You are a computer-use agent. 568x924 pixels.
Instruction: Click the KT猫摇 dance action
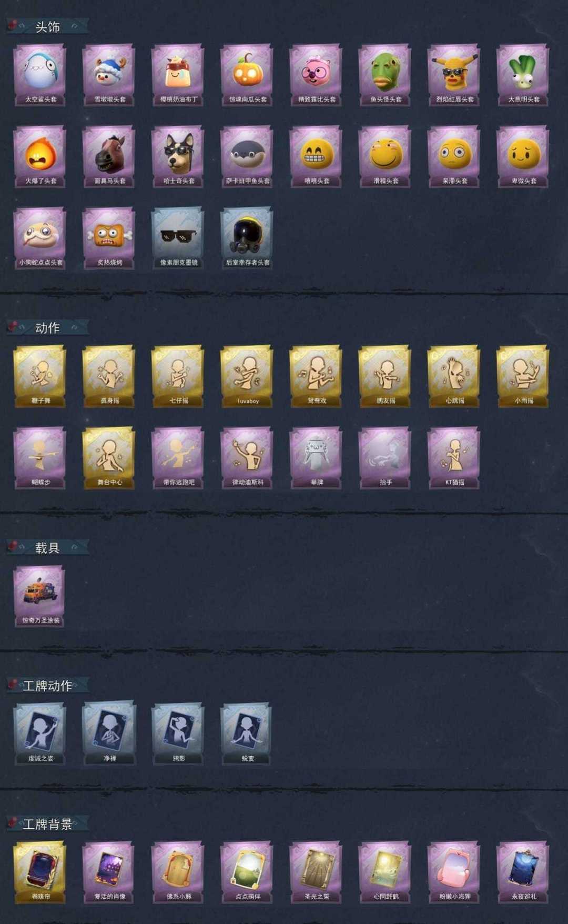pos(454,458)
